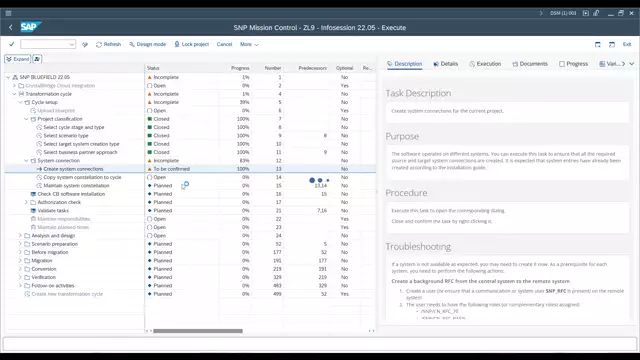Click the horizontal scrollbar of table

[198, 331]
